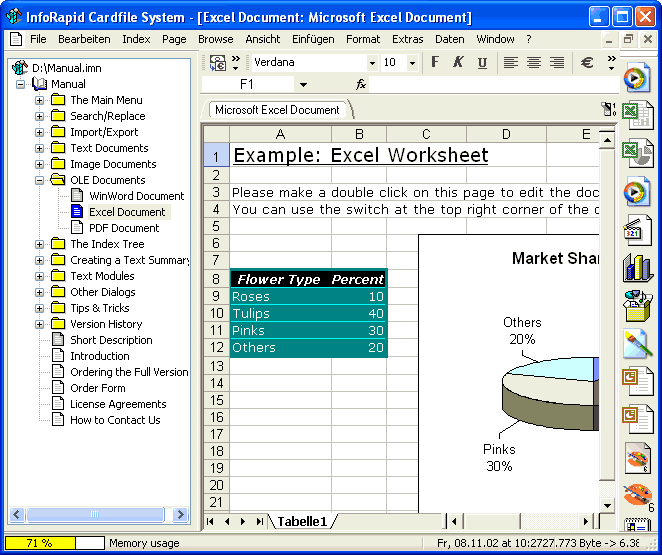Viewport: 662px width, 555px height.
Task: Select column header B
Action: (359, 134)
